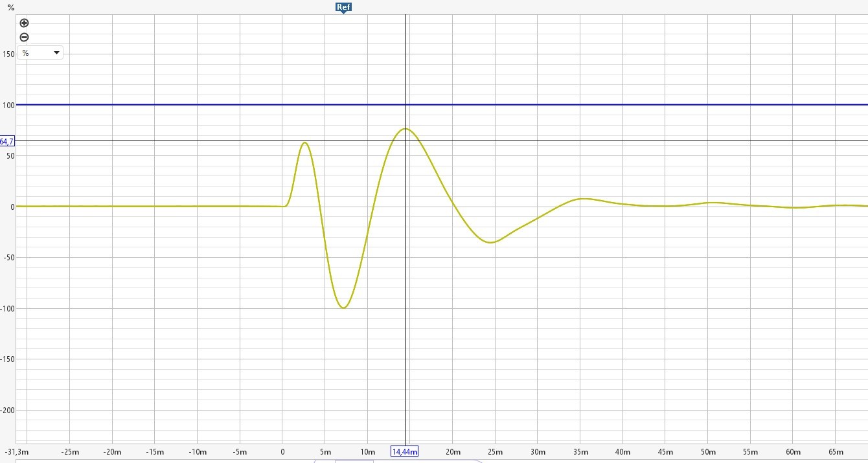Click the deepest yellow trough near -100%

pyautogui.click(x=343, y=308)
